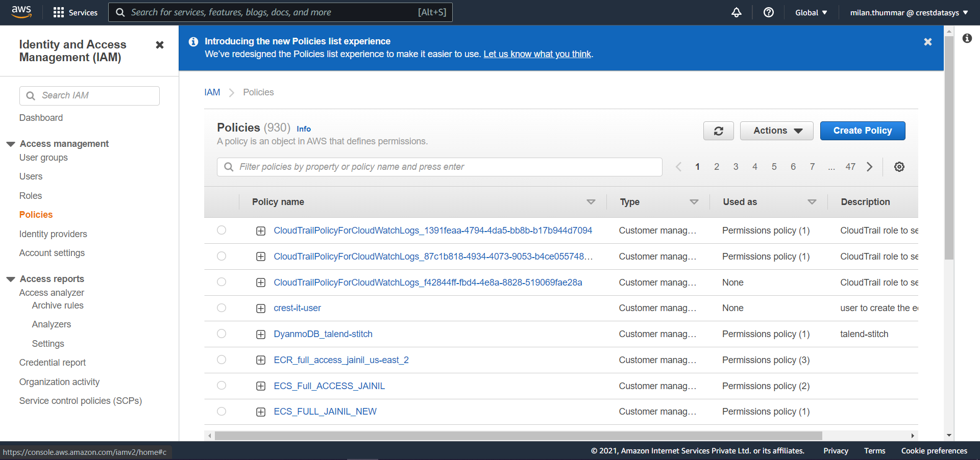
Task: Go to page 2 of policies
Action: tap(717, 167)
